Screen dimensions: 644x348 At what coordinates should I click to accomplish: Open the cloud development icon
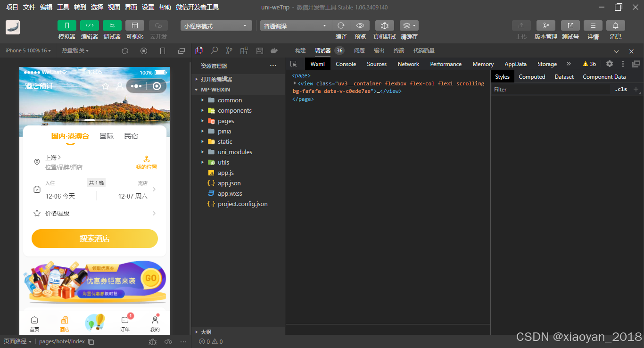coord(158,25)
